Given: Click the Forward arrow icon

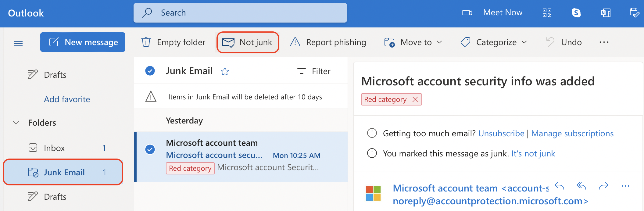Looking at the screenshot, I should [603, 186].
